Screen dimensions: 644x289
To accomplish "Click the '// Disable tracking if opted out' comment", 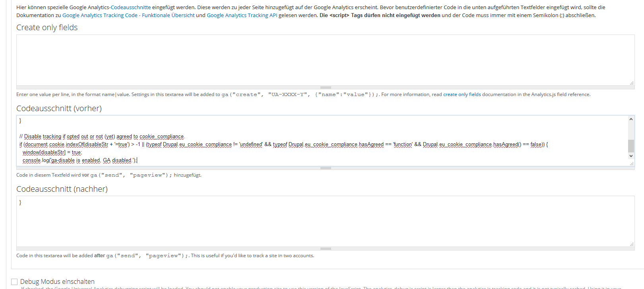I will 102,137.
